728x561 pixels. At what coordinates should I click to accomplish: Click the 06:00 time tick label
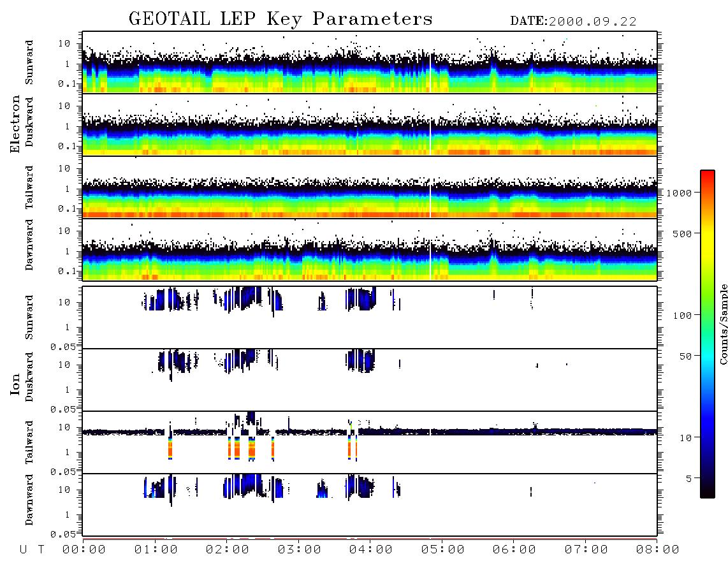[514, 550]
